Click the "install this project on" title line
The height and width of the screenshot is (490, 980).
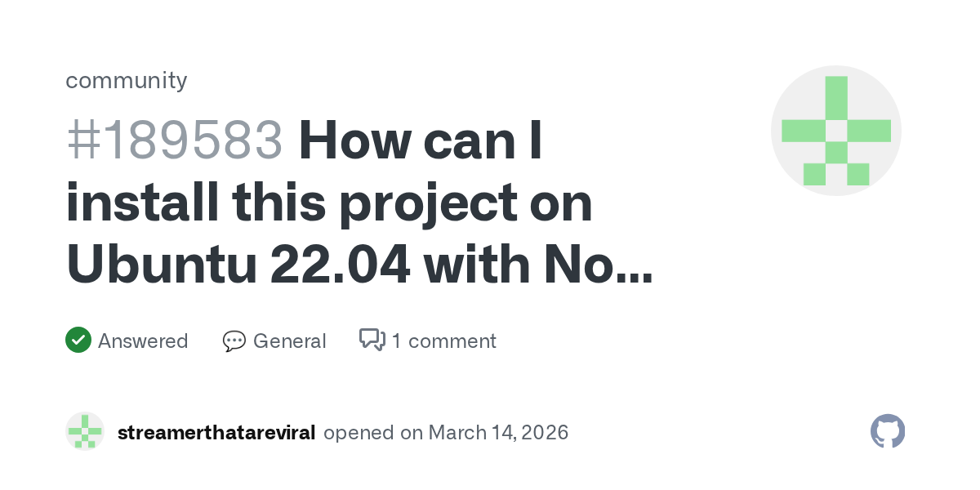pyautogui.click(x=329, y=203)
